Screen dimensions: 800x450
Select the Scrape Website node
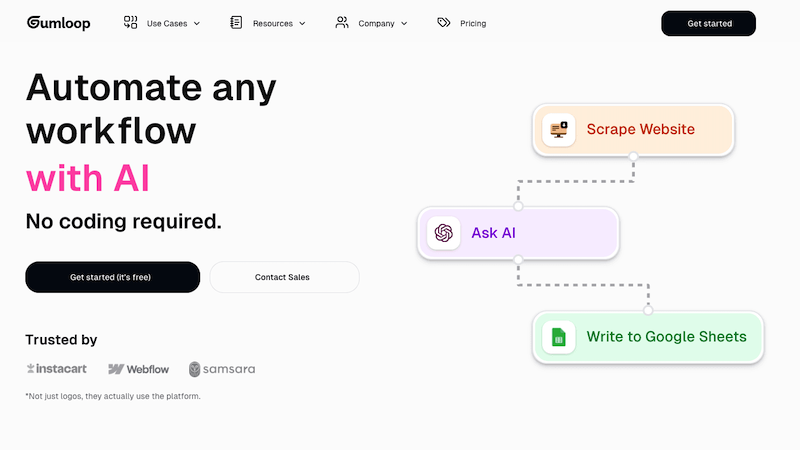point(633,130)
